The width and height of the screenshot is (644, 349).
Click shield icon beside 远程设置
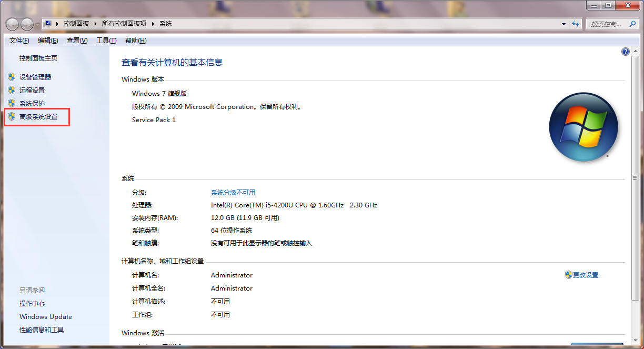point(12,90)
